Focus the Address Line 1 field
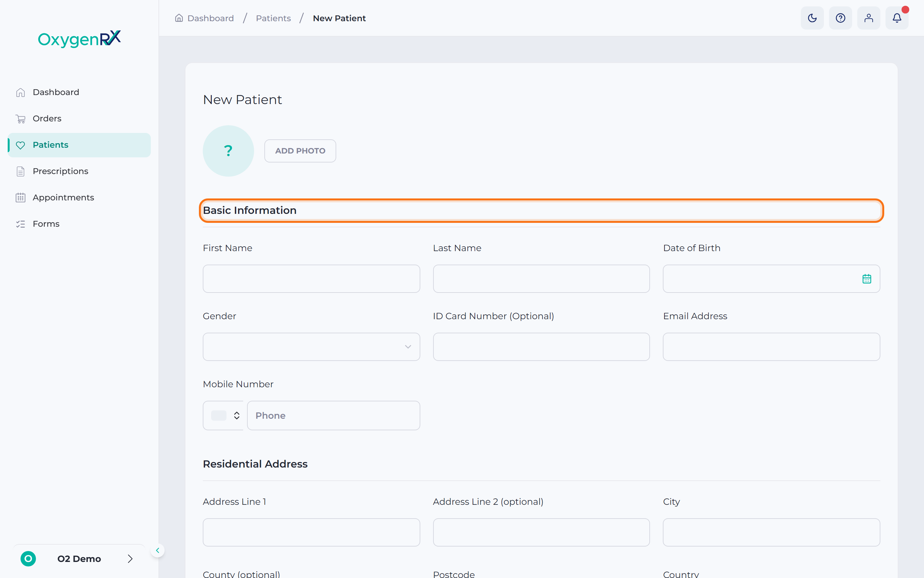The image size is (924, 578). (311, 532)
